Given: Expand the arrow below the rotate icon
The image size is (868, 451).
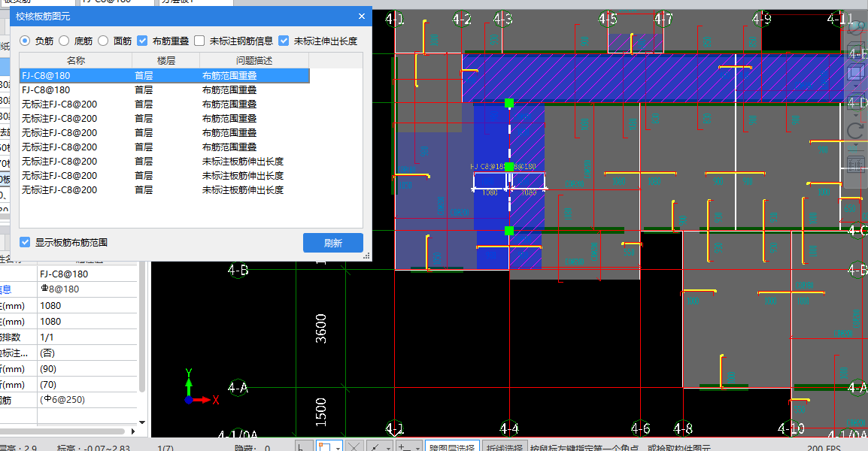Looking at the screenshot, I should pyautogui.click(x=856, y=146).
